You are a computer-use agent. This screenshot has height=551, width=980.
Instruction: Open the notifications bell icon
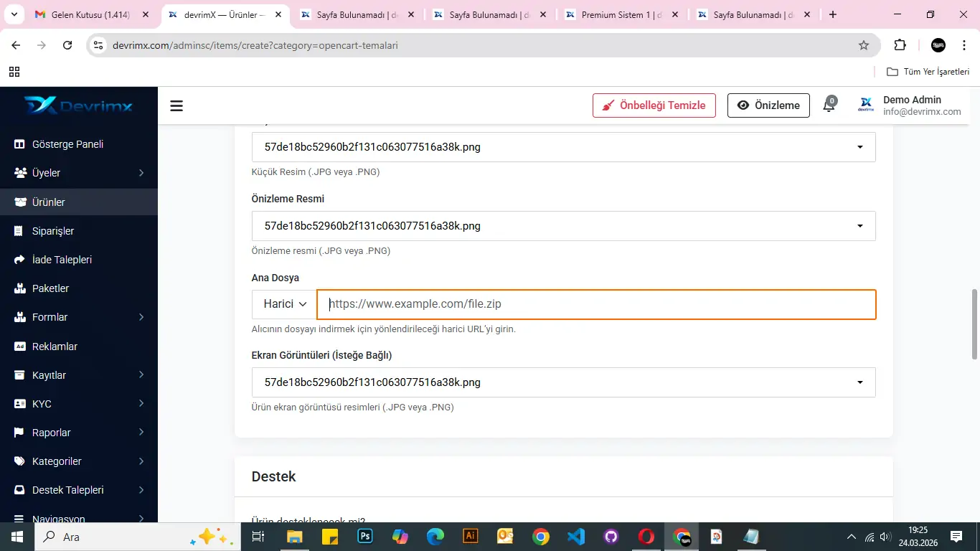829,105
